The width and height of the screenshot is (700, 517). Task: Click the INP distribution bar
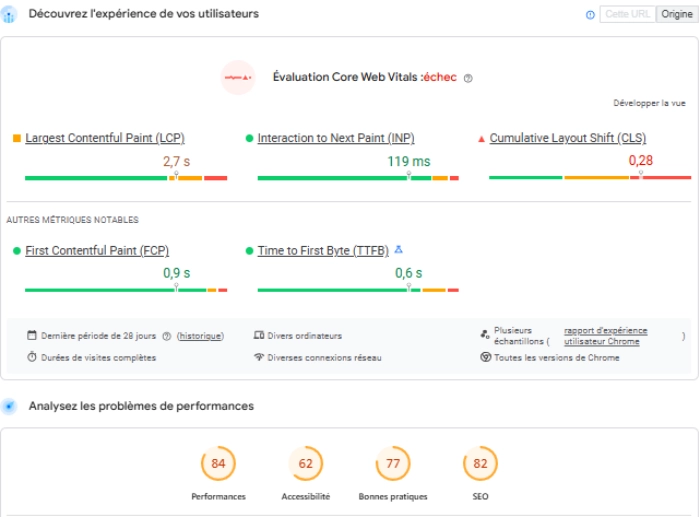358,178
